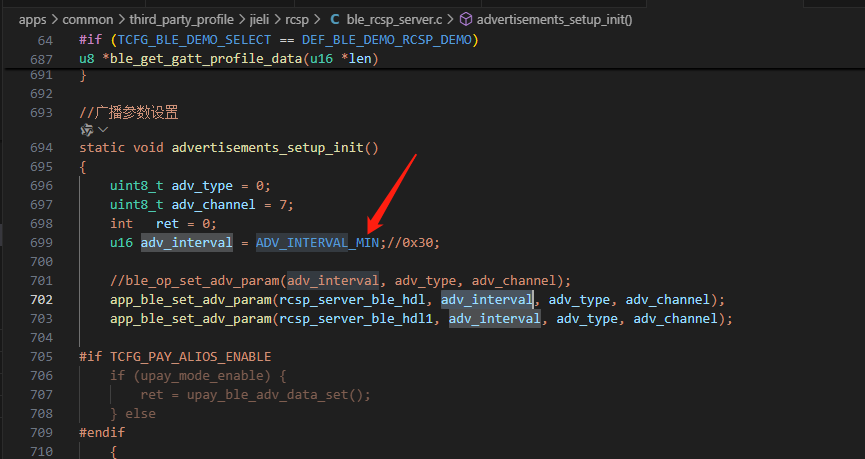Click sticky line number 687
The image size is (865, 459).
(41, 59)
